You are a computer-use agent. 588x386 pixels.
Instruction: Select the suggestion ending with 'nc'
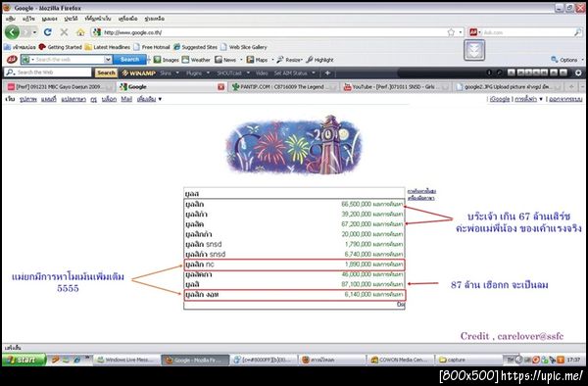[294, 265]
